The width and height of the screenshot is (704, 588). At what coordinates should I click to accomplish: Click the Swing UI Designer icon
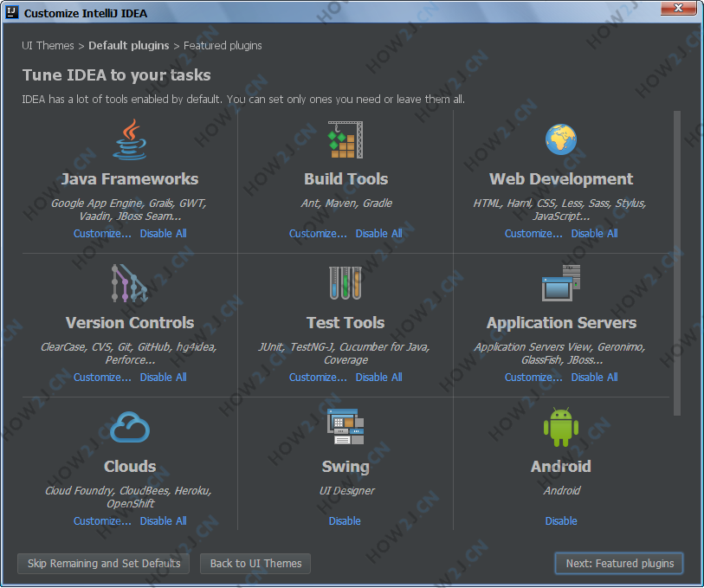(346, 427)
